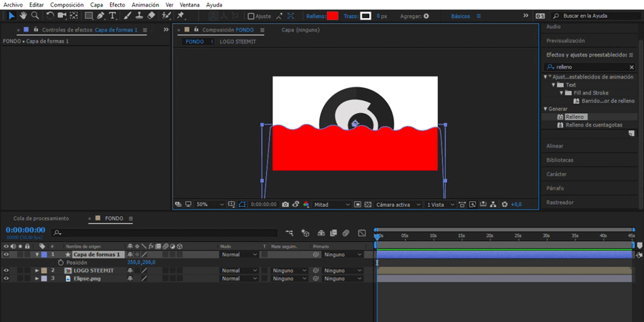
Task: Switch to the Cola de procesamiento tab
Action: coord(41,218)
